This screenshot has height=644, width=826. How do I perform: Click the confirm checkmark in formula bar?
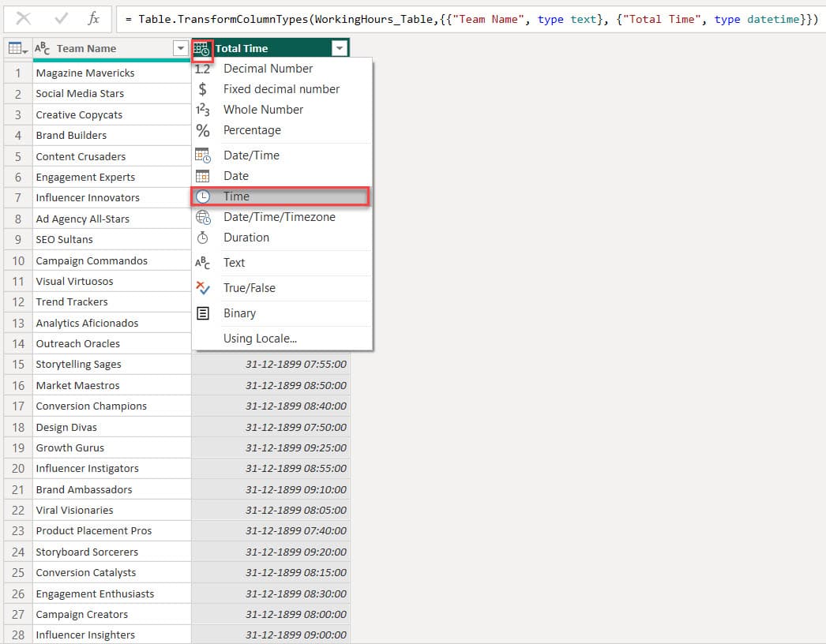tap(61, 19)
